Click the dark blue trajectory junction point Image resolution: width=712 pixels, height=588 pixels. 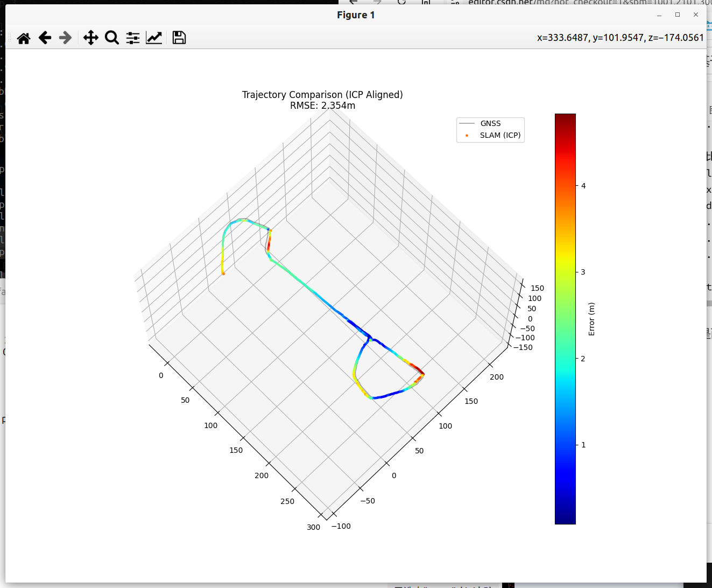(x=369, y=339)
